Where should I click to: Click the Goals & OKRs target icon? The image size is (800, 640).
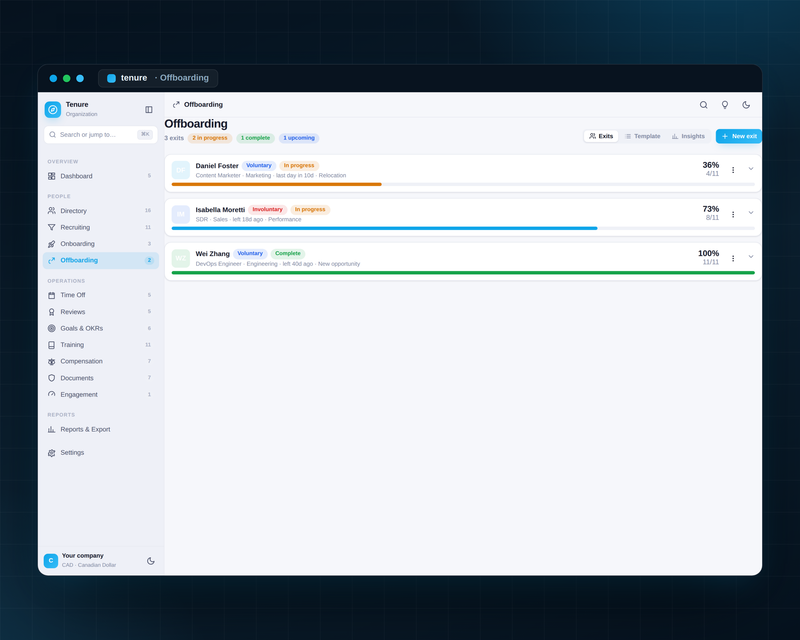(x=52, y=328)
